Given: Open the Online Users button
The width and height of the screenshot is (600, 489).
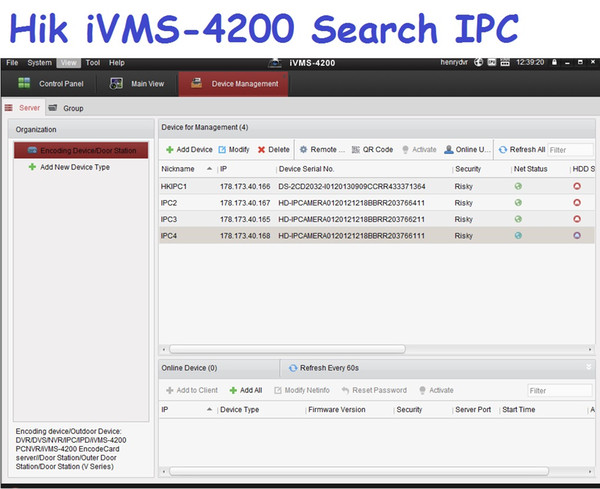Looking at the screenshot, I should click(467, 150).
